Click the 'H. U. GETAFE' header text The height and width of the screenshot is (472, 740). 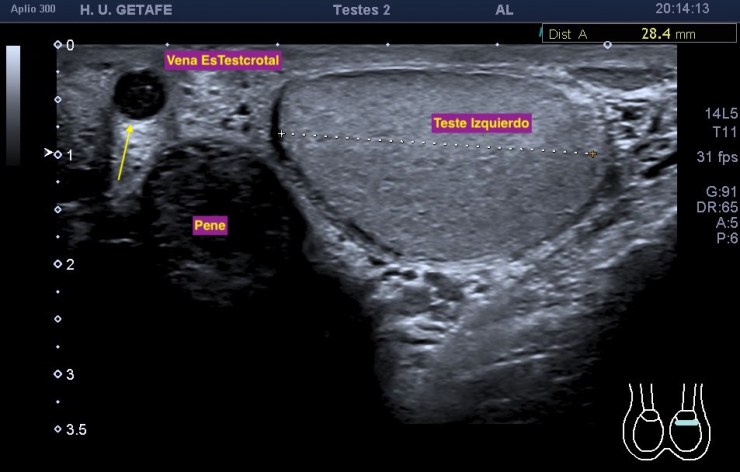point(135,9)
